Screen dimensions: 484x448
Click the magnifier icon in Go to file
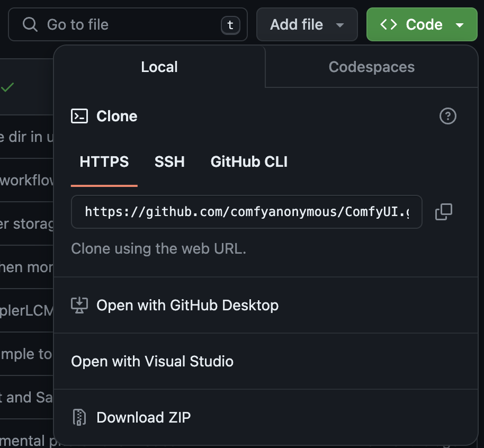tap(31, 24)
